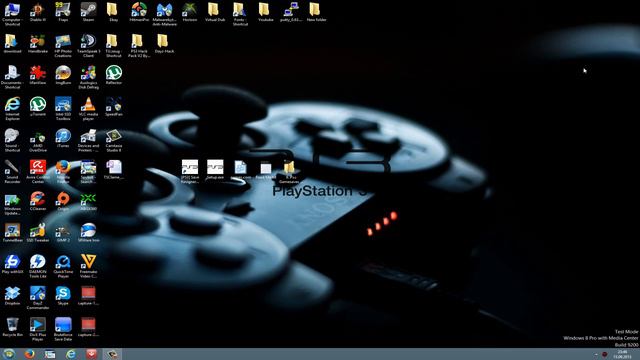Image resolution: width=640 pixels, height=360 pixels.
Task: Launch GIMP 2 from the desktop
Action: [x=63, y=233]
